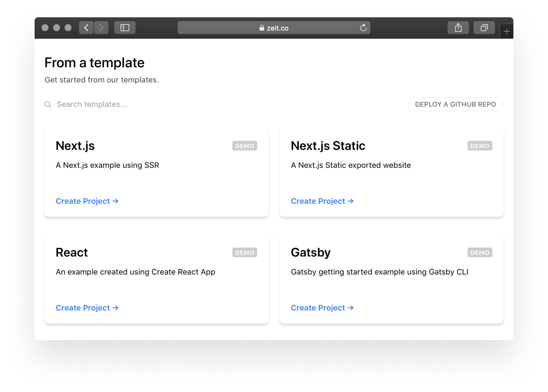Click the search magnifier icon
Screen dimensions: 548x392
coord(48,104)
